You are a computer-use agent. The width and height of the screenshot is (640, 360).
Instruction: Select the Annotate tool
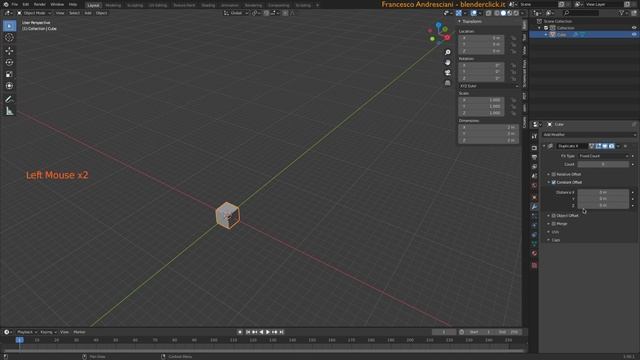tap(9, 99)
